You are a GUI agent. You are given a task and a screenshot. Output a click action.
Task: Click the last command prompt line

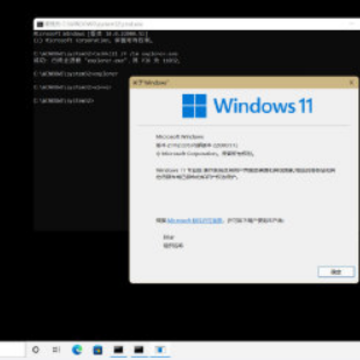(x=64, y=100)
